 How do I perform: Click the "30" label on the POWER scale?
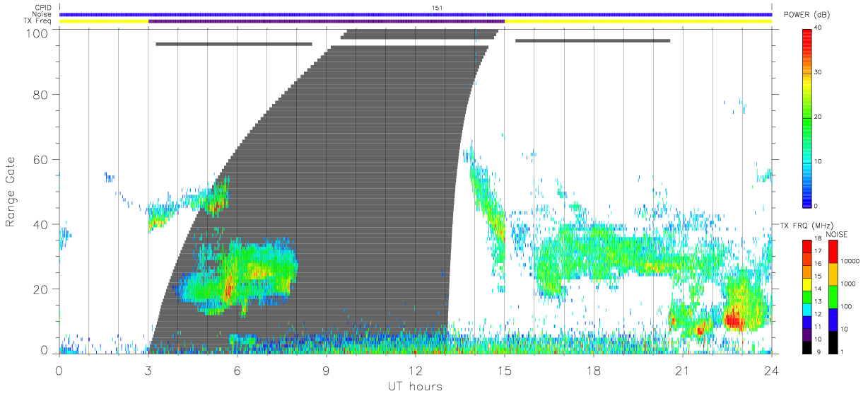point(818,73)
